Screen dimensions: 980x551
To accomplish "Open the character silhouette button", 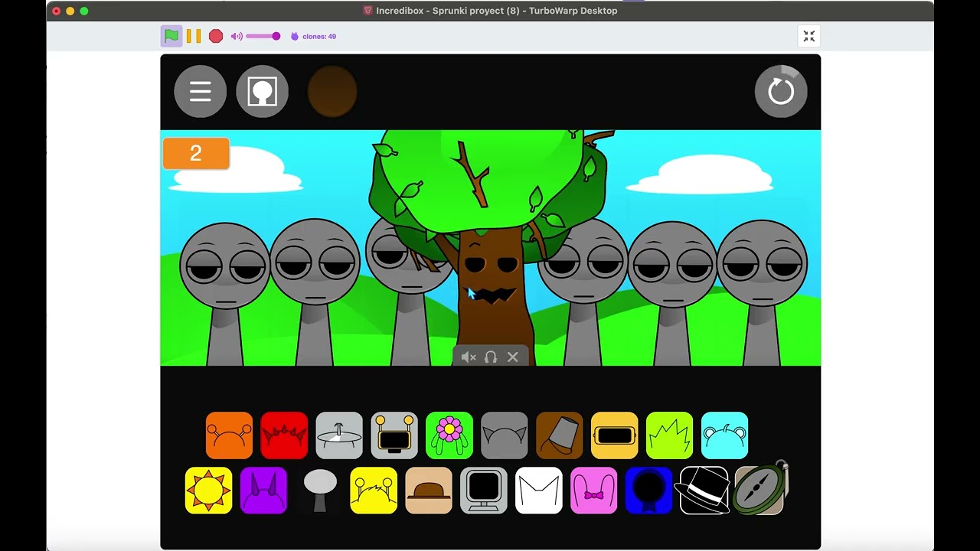I will (263, 92).
